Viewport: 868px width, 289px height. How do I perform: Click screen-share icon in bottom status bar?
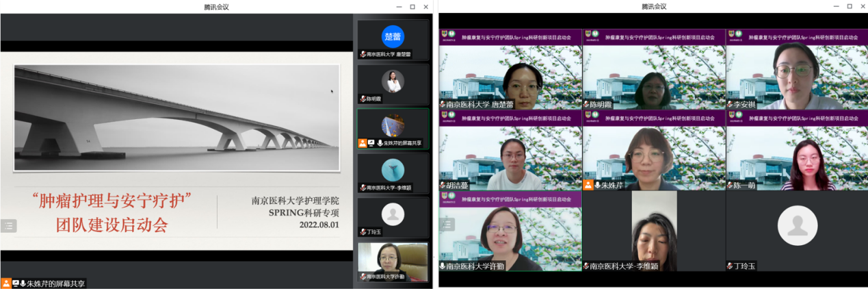click(x=15, y=283)
